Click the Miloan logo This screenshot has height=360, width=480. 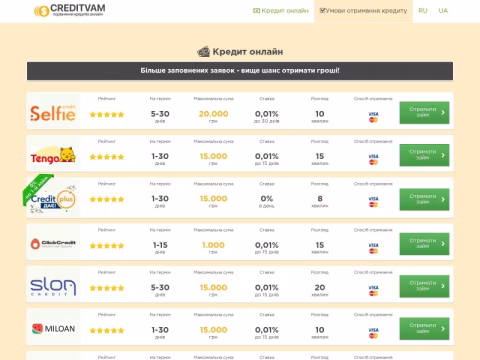(53, 329)
